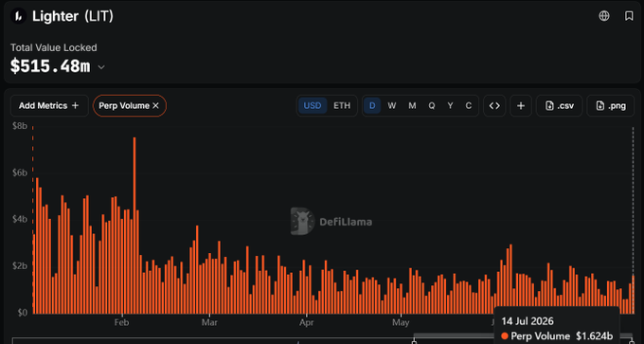Click the $8b y-axis label
This screenshot has width=644, height=344.
coord(20,126)
